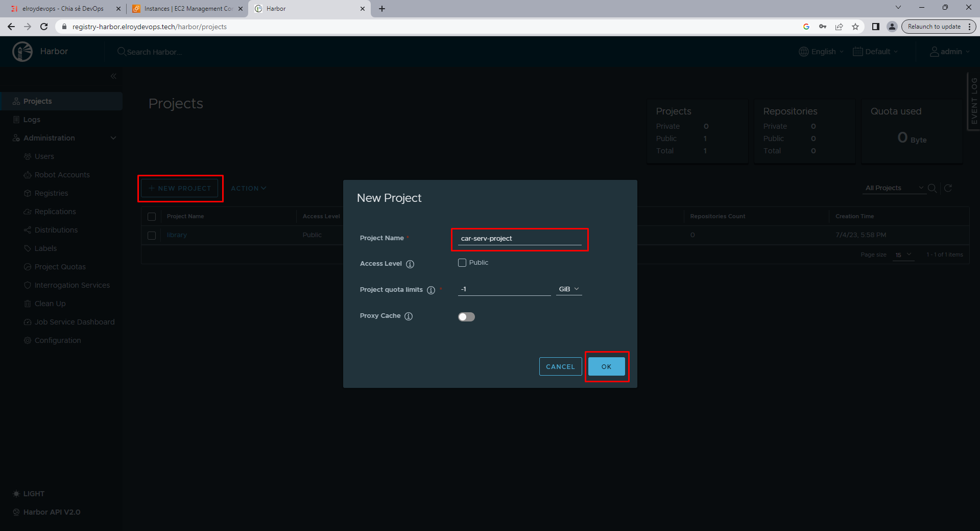Screen dimensions: 980x531
Task: Click browser forward arrow
Action: pyautogui.click(x=28, y=27)
